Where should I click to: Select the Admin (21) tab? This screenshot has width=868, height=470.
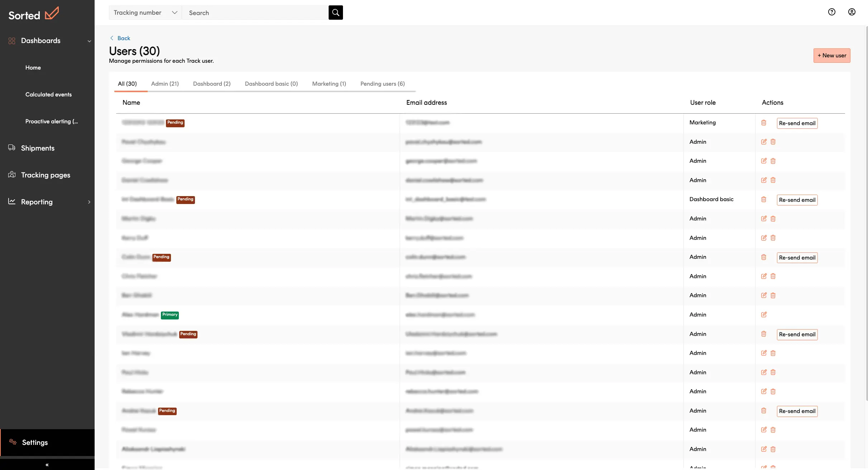pos(164,84)
